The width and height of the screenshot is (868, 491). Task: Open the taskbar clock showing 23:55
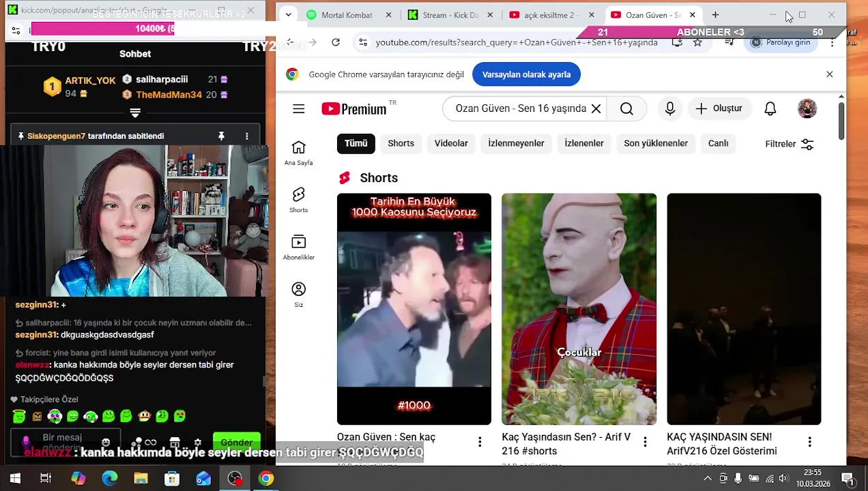pos(813,479)
